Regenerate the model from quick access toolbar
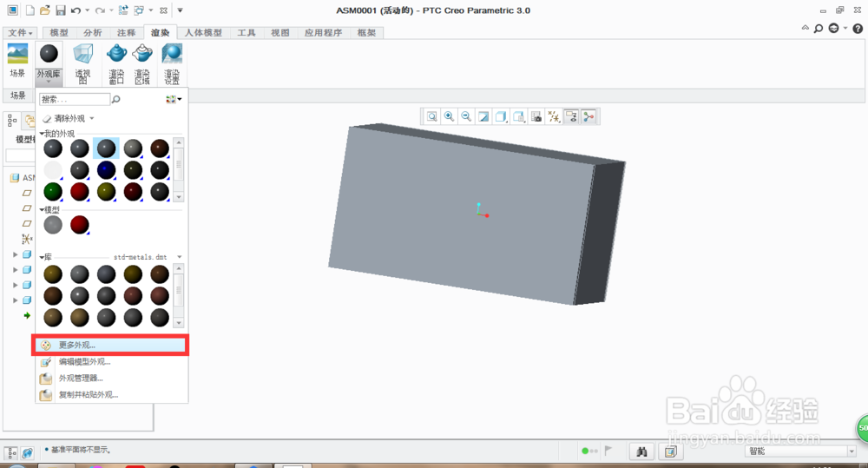The height and width of the screenshot is (468, 868). click(x=123, y=10)
